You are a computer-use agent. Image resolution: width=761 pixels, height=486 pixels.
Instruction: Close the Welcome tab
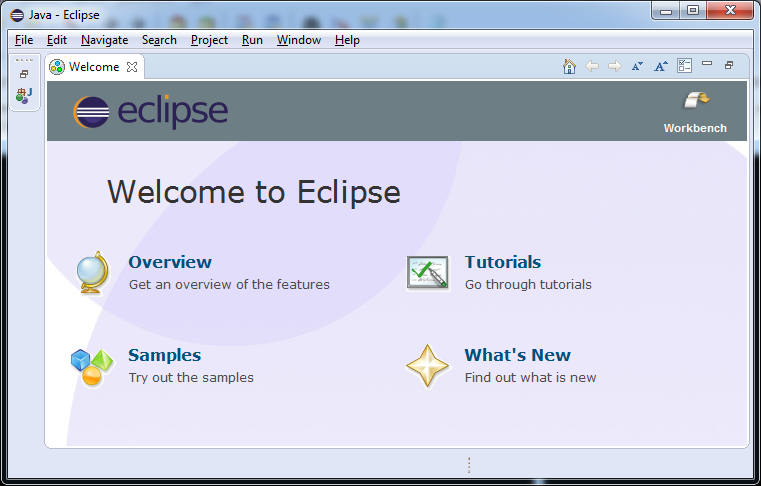[x=132, y=67]
